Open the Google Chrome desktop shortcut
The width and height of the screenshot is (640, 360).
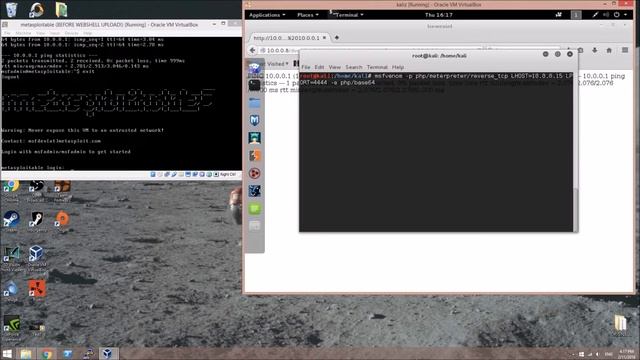[x=11, y=190]
